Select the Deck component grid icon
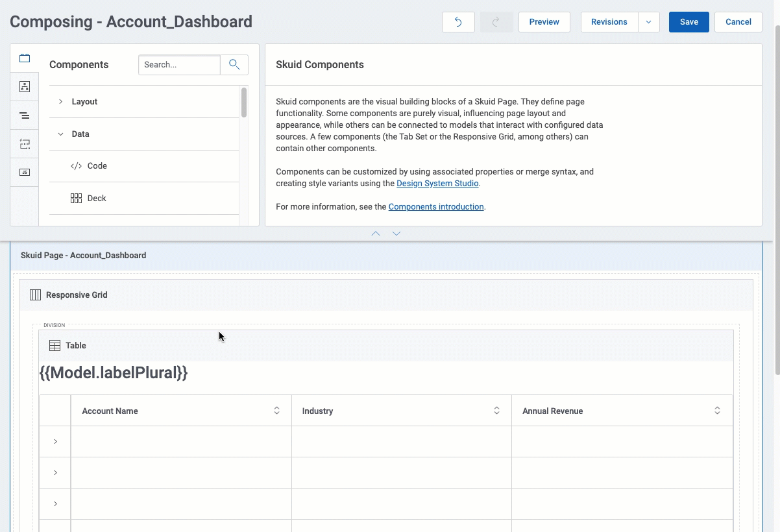Viewport: 780px width, 532px height. tap(76, 199)
